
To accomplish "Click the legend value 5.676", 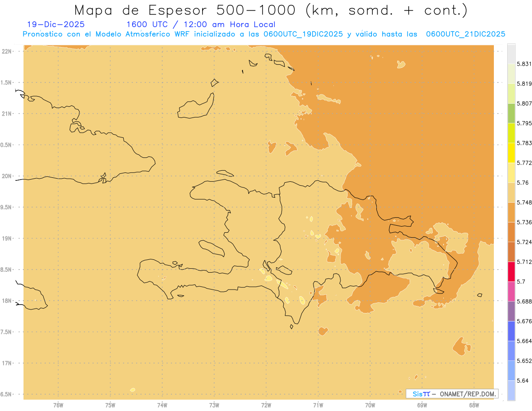I will tap(524, 321).
